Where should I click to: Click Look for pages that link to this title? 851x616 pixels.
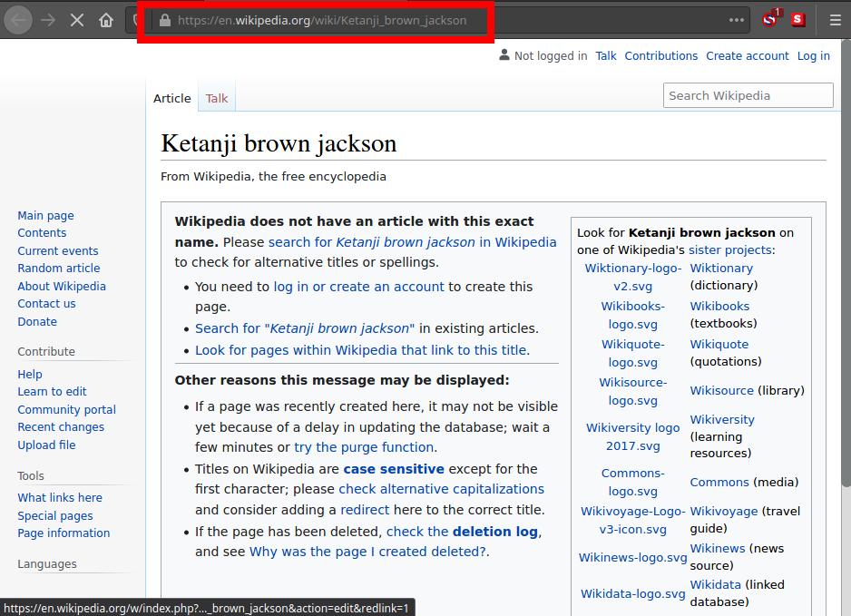tap(363, 350)
